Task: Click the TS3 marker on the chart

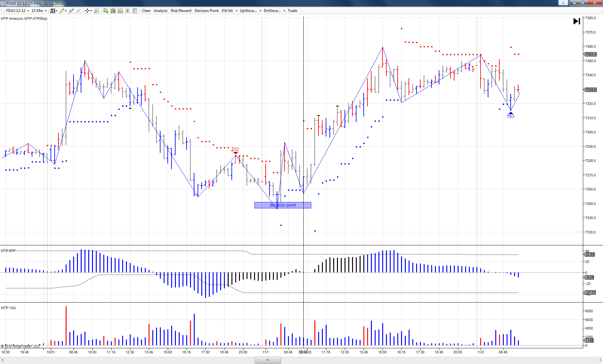Action: (x=510, y=115)
